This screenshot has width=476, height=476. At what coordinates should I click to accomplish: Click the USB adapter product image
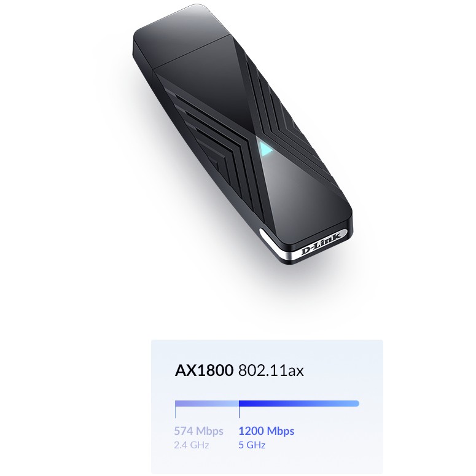[x=243, y=133]
